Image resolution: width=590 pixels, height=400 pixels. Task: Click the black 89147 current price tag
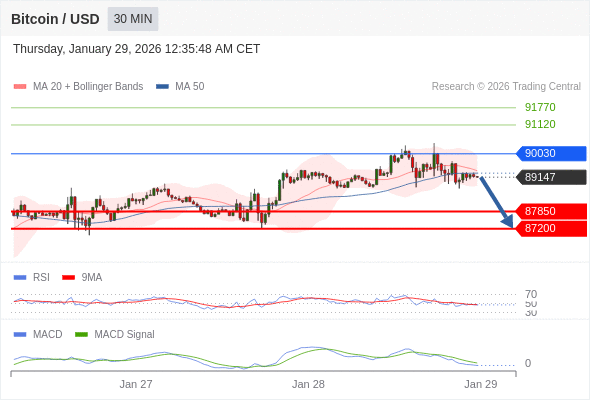551,177
